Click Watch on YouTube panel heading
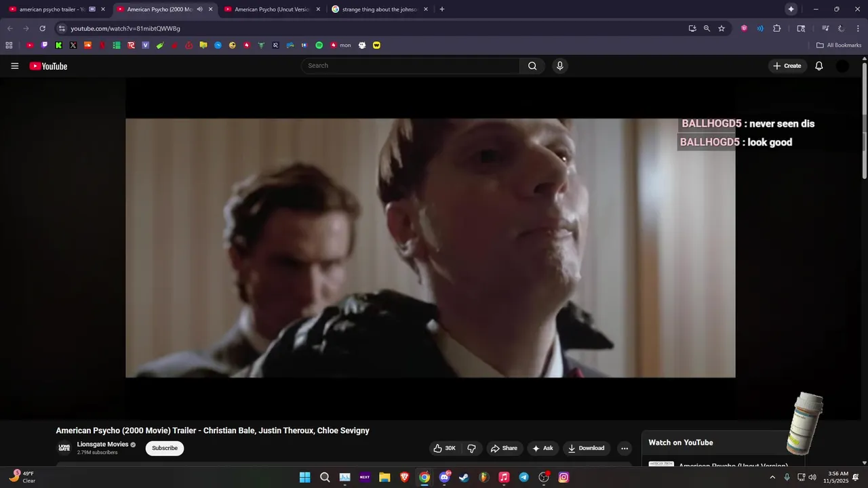Viewport: 868px width, 488px height. pyautogui.click(x=680, y=443)
